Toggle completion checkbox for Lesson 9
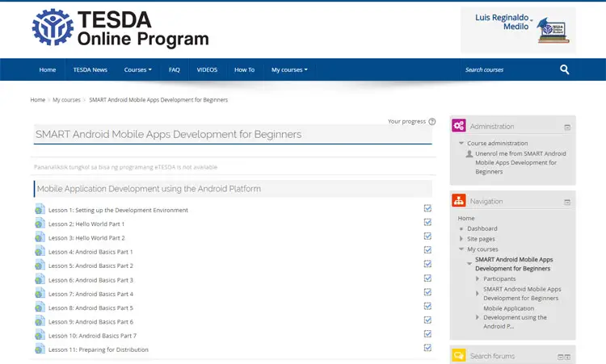 coord(427,320)
